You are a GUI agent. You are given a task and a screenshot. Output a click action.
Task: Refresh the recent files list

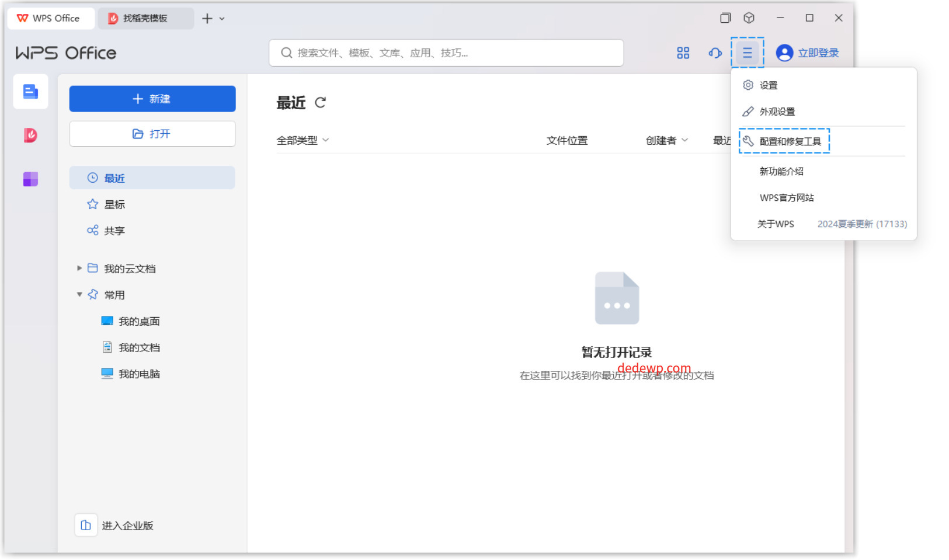[320, 103]
